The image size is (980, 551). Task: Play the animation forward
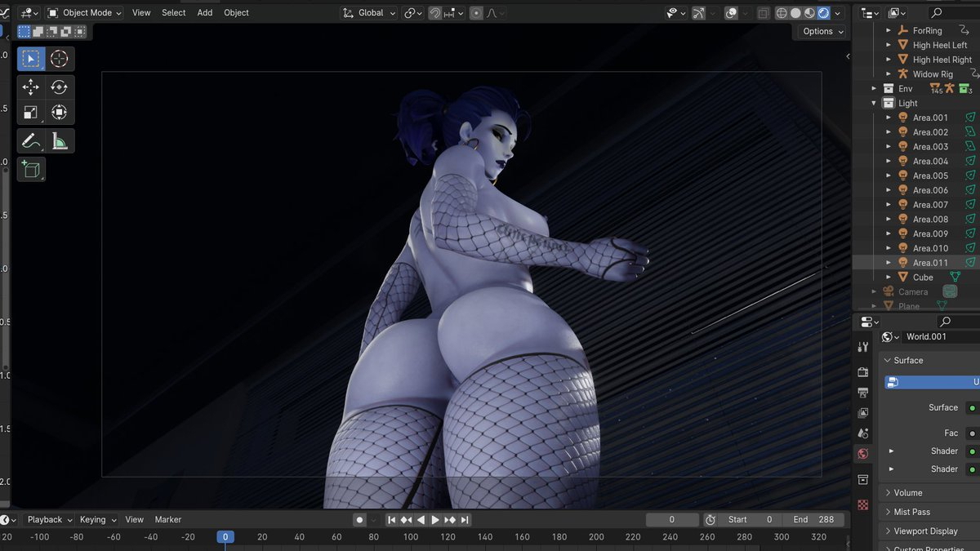tap(435, 520)
